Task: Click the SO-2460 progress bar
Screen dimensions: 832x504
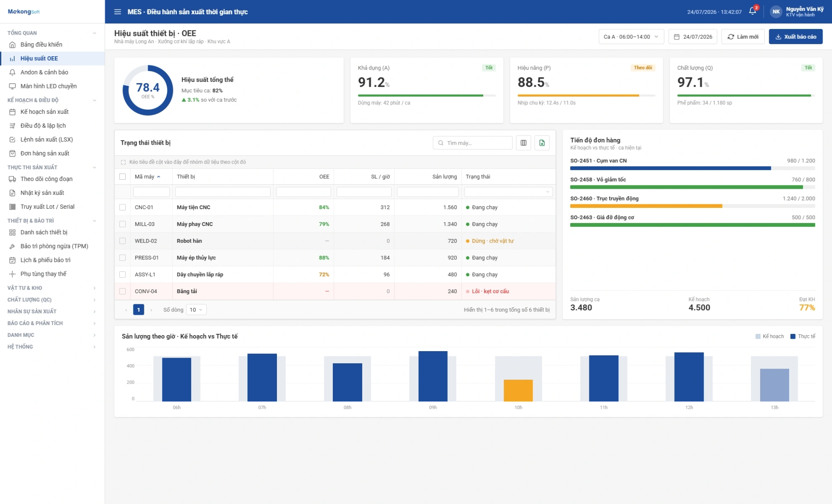Action: click(x=692, y=206)
